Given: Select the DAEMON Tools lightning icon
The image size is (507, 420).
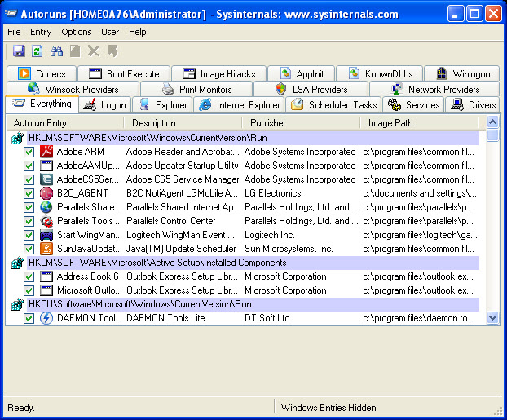Looking at the screenshot, I should click(x=46, y=318).
